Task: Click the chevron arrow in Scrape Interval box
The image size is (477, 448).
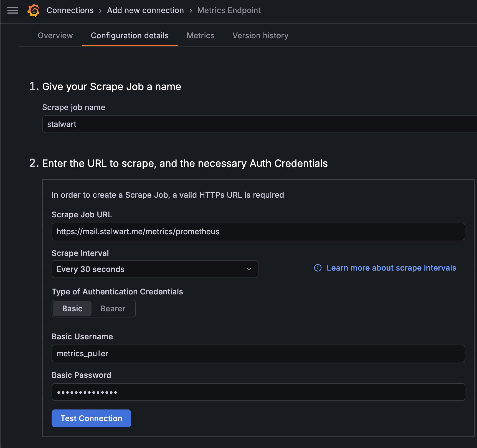Action: tap(249, 269)
